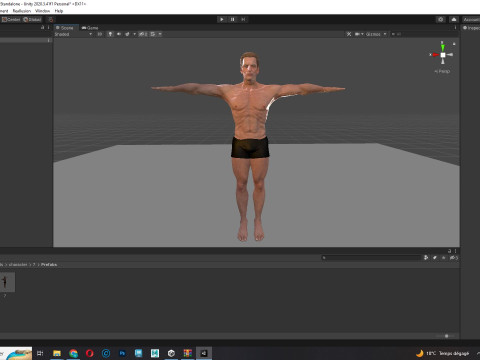This screenshot has height=360, width=480.
Task: Open the Window menu
Action: [x=42, y=11]
